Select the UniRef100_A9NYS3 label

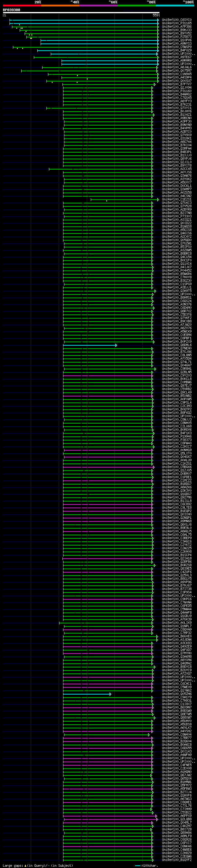coord(177,43)
